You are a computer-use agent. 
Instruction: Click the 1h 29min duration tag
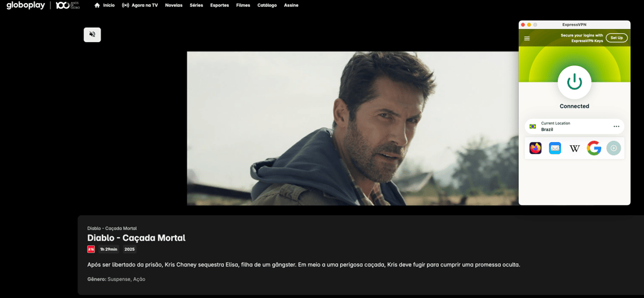coord(108,249)
